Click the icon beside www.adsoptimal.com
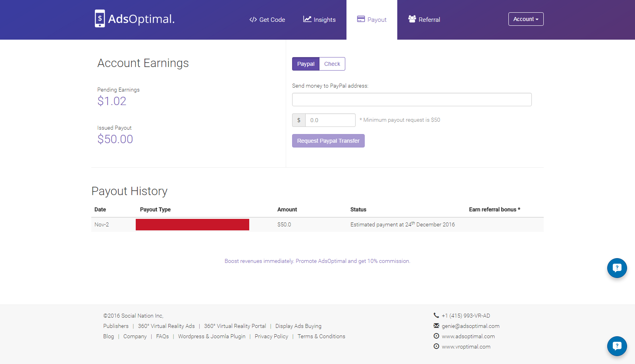 [x=436, y=336]
